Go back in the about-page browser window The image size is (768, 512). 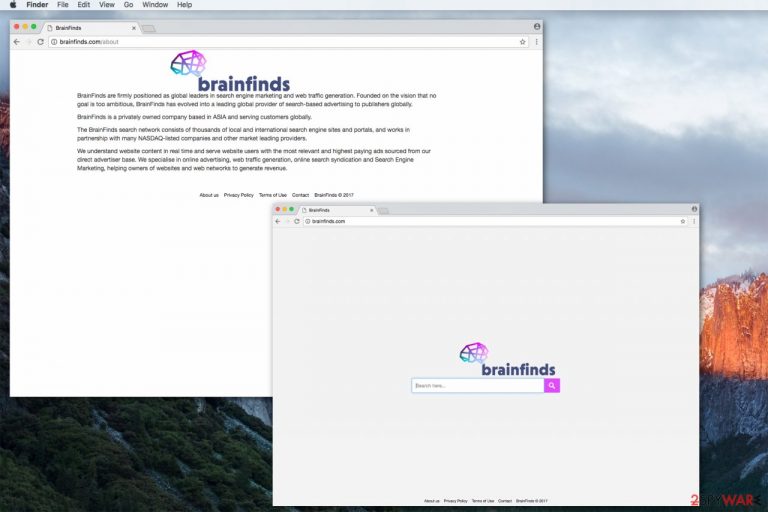click(17, 42)
